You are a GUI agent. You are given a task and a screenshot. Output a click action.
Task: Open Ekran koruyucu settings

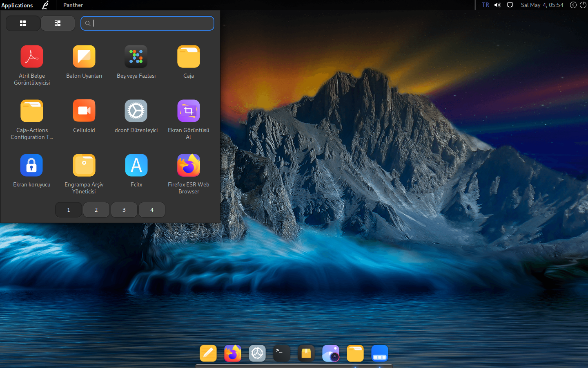coord(32,171)
